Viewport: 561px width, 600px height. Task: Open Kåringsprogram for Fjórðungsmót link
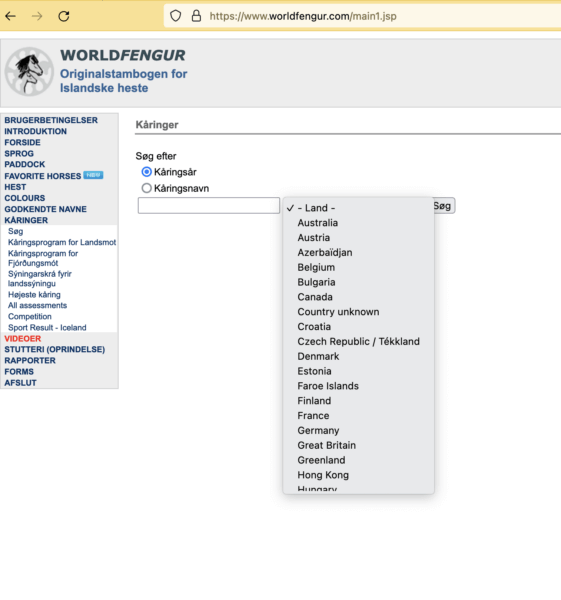43,258
